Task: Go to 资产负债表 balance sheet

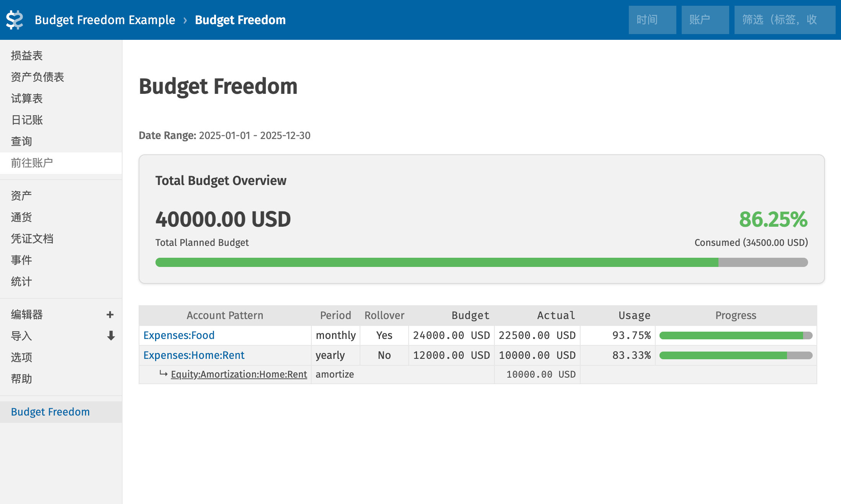Action: coord(38,77)
